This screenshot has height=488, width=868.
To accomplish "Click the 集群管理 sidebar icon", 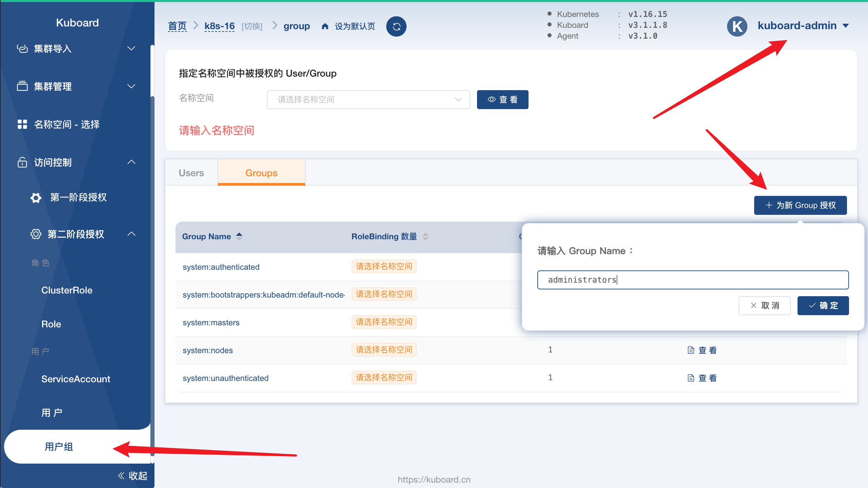I will pyautogui.click(x=22, y=86).
